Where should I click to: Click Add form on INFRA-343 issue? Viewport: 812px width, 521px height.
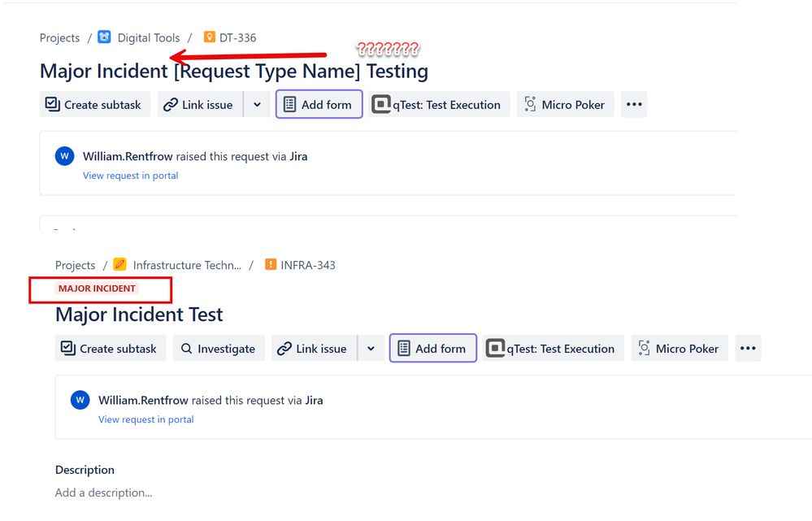[433, 349]
